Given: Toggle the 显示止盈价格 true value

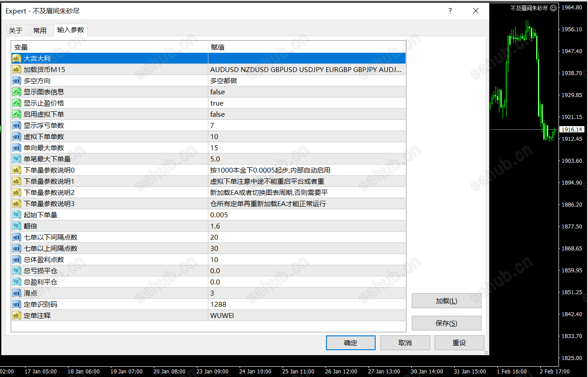Looking at the screenshot, I should click(x=307, y=103).
